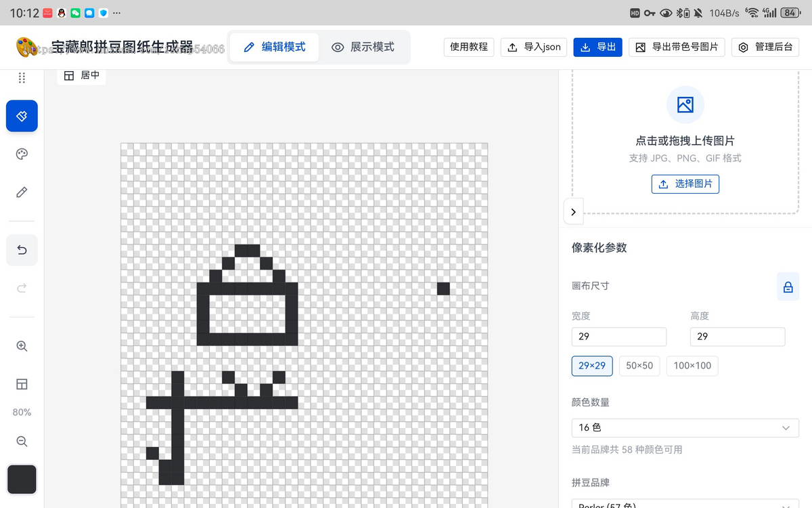
Task: Click the three-dots overflow in status bar
Action: pyautogui.click(x=117, y=13)
